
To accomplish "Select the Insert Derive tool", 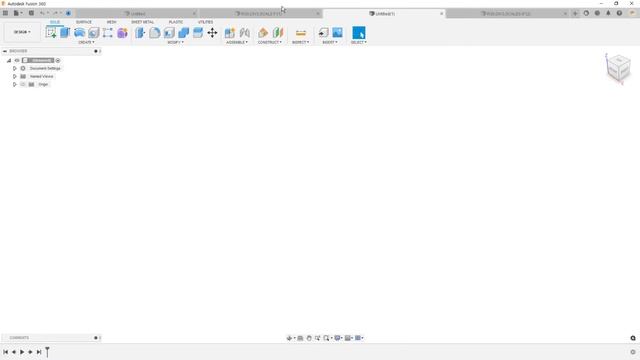I will 323,33.
